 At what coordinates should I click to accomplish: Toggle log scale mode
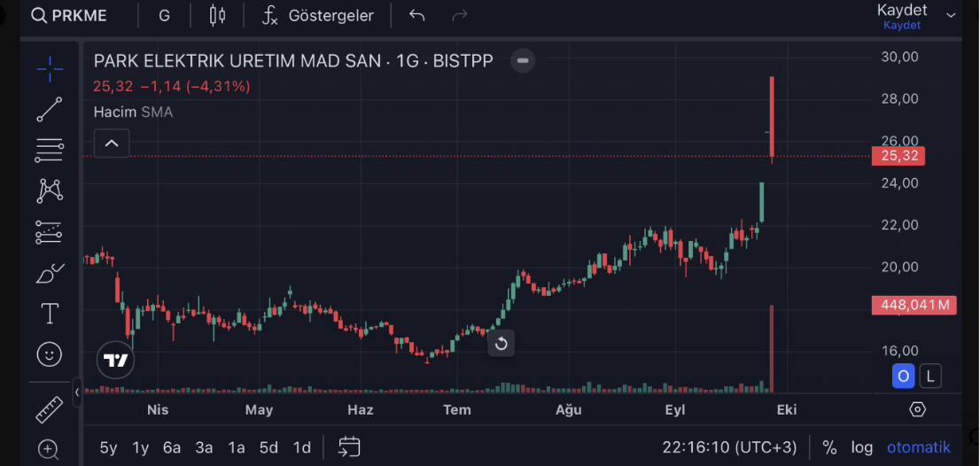862,447
